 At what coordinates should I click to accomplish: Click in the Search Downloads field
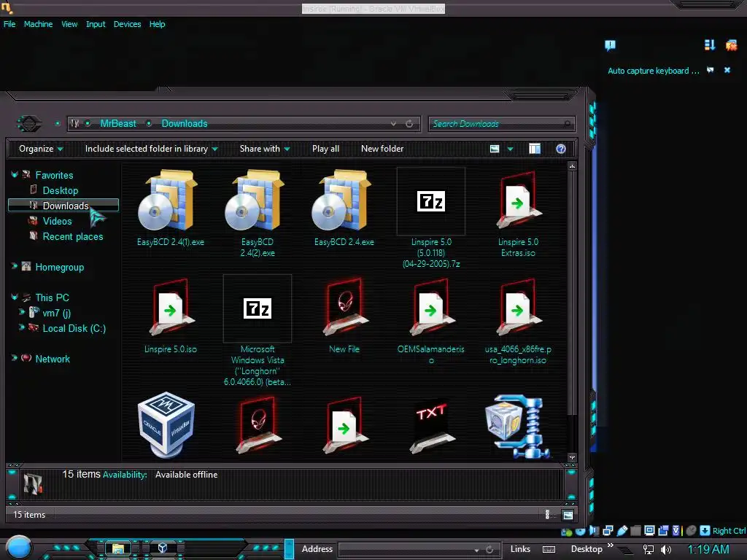502,124
